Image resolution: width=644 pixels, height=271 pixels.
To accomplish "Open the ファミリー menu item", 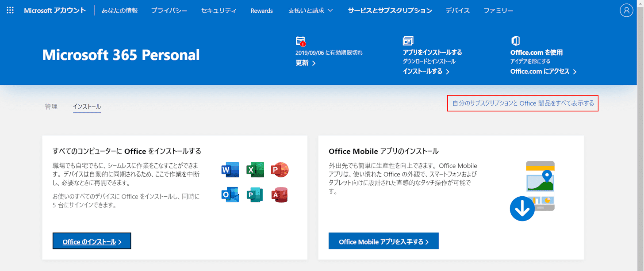I will (x=498, y=11).
